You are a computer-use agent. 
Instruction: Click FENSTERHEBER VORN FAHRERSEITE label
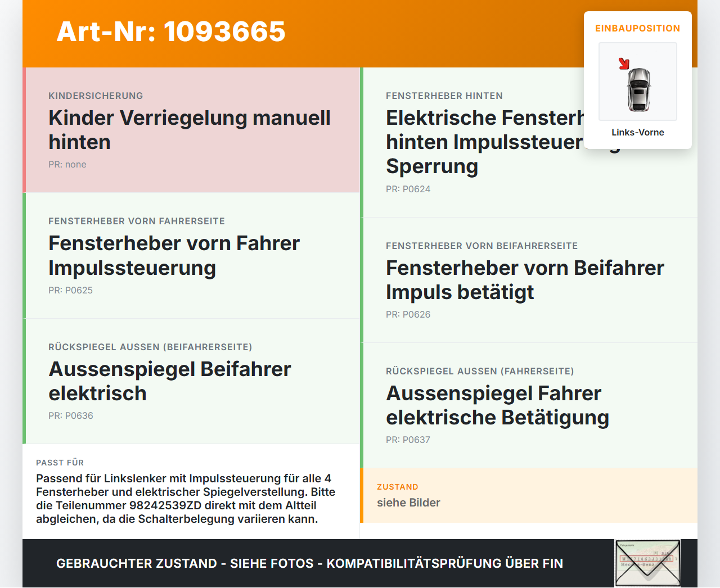137,221
